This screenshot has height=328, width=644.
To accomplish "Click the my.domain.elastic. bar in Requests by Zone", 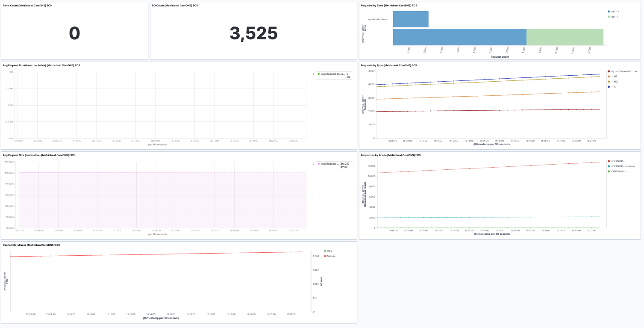I will (410, 19).
